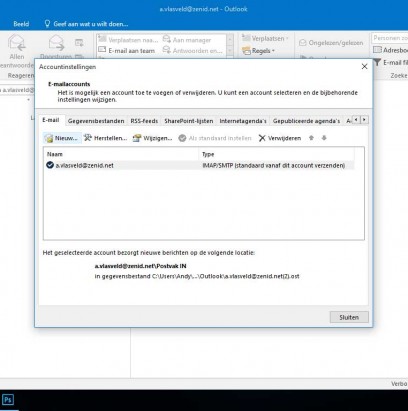Click the IMAP/SMTP type cell
Screen dimensions: 408x411
(274, 165)
